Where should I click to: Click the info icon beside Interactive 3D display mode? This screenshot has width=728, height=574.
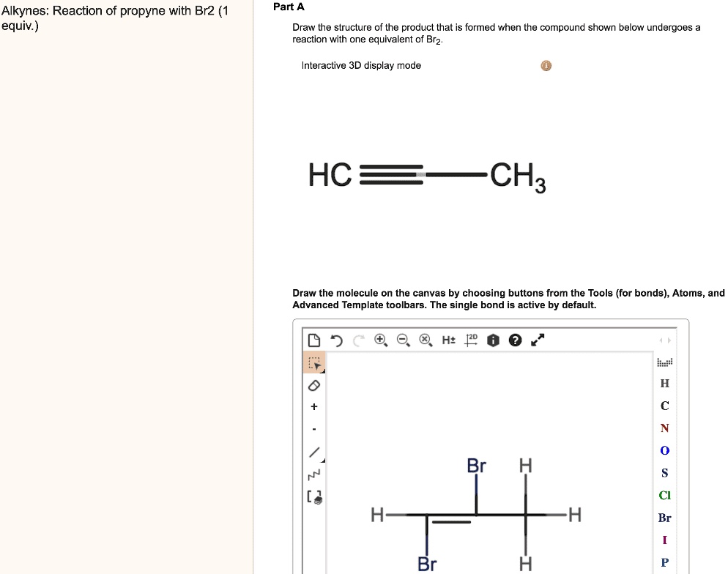(545, 65)
